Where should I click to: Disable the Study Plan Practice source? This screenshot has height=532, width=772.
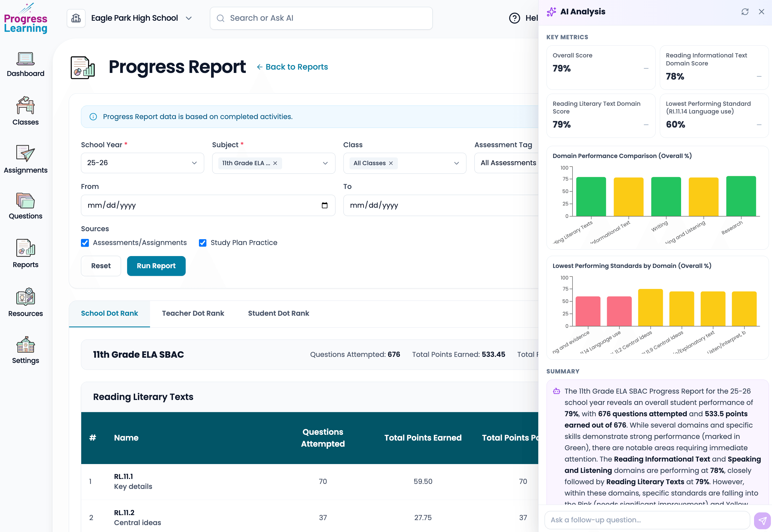pos(203,243)
